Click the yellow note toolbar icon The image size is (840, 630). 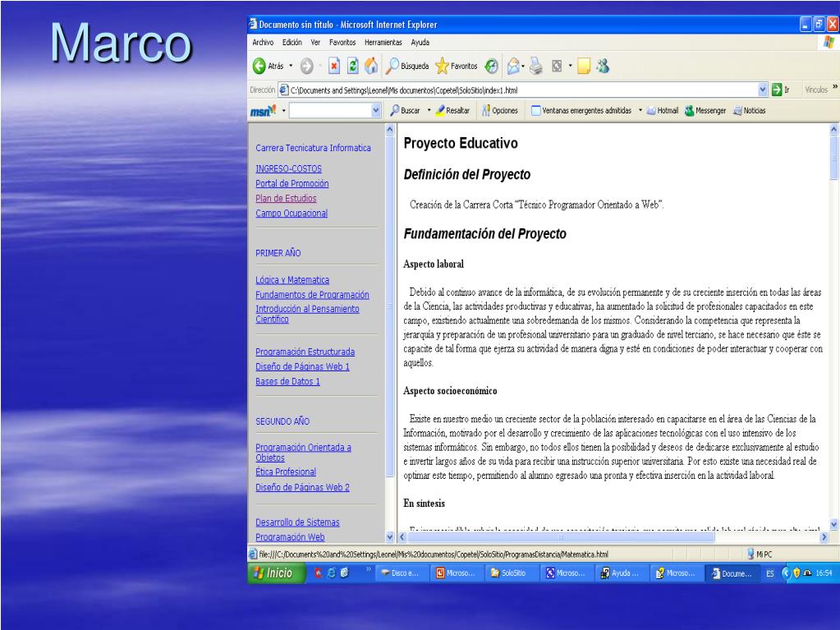point(583,66)
